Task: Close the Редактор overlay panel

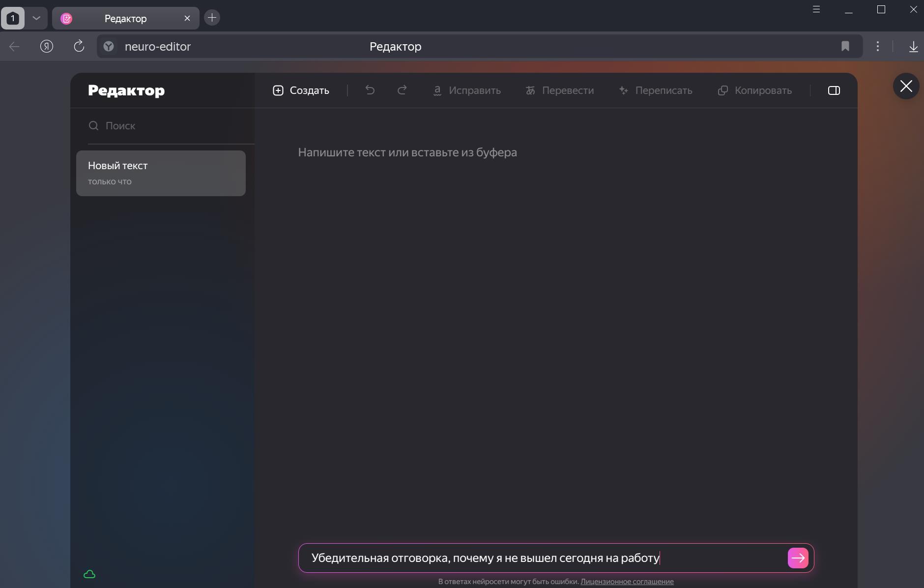Action: [x=906, y=87]
